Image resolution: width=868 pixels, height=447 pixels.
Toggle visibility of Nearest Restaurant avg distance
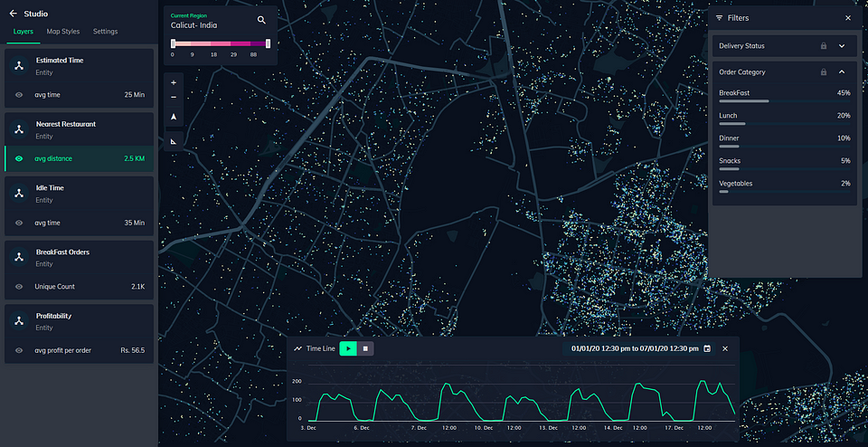point(19,158)
